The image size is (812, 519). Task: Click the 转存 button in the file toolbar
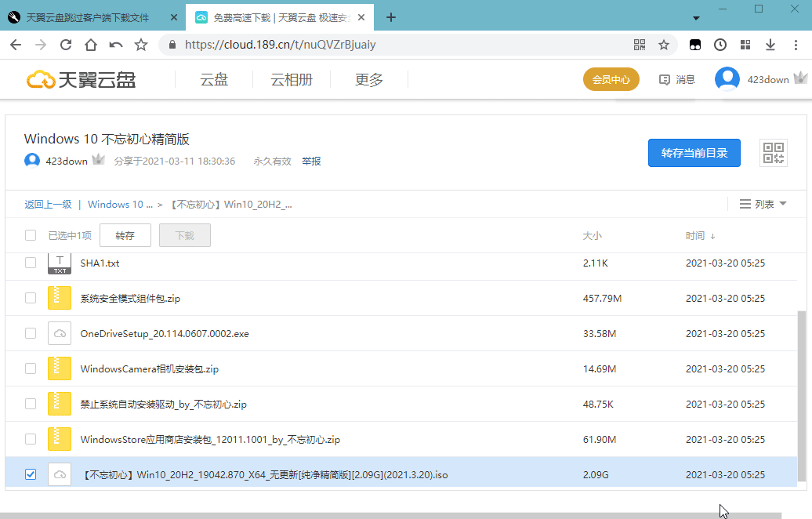coord(125,236)
